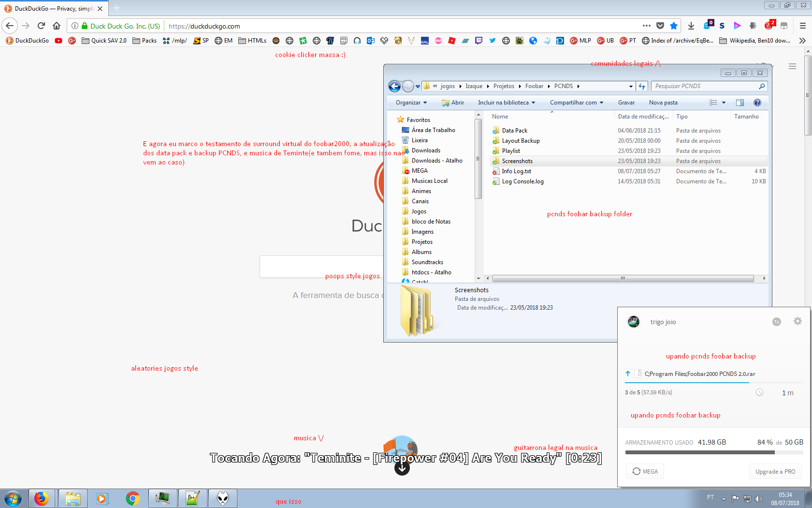Open Chrome from the taskbar
Viewport: 812px width, 508px height.
(x=132, y=498)
